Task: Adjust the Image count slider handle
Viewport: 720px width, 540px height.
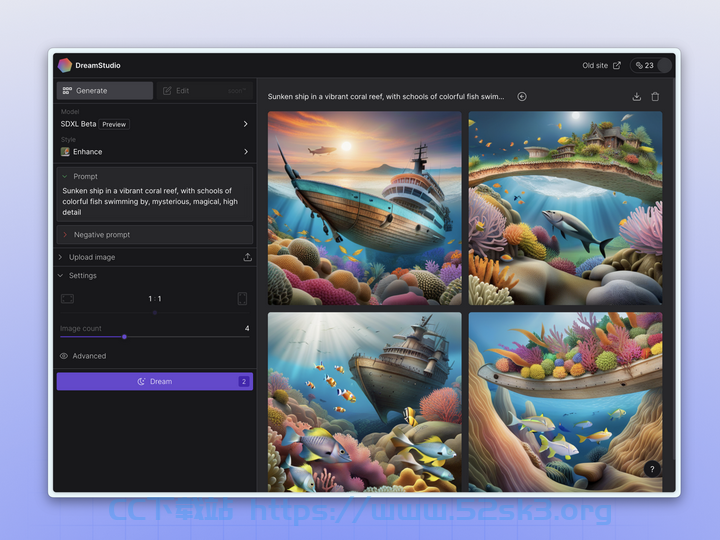Action: (x=124, y=337)
